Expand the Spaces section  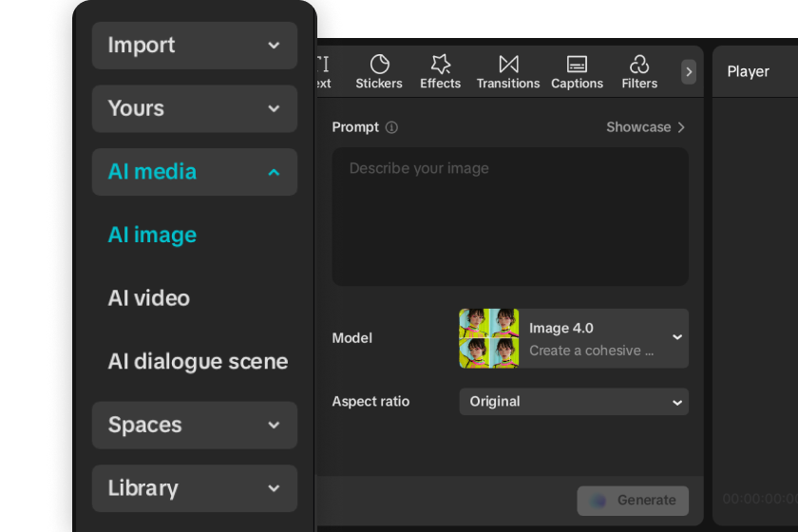[x=195, y=425]
